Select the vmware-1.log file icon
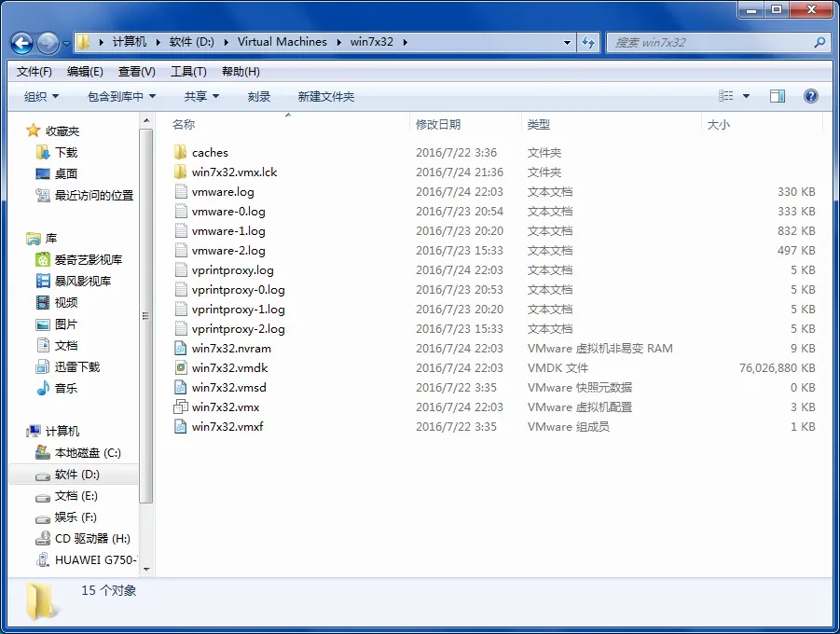 pos(181,231)
